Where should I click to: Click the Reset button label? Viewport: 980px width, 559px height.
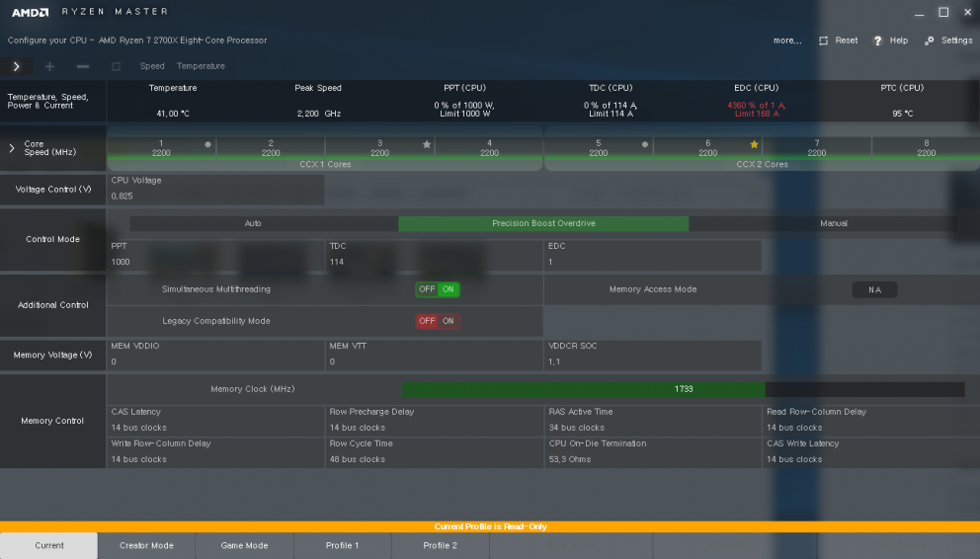pyautogui.click(x=847, y=40)
